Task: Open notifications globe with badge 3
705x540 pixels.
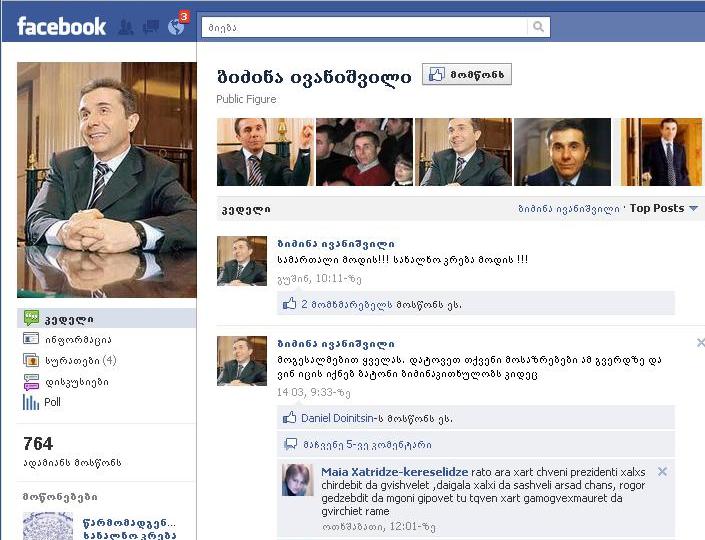Action: point(176,27)
